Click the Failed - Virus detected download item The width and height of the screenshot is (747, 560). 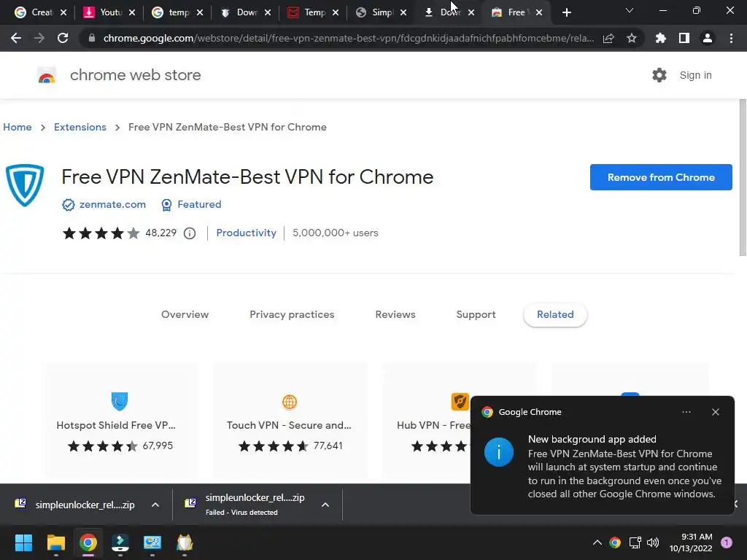tap(255, 505)
